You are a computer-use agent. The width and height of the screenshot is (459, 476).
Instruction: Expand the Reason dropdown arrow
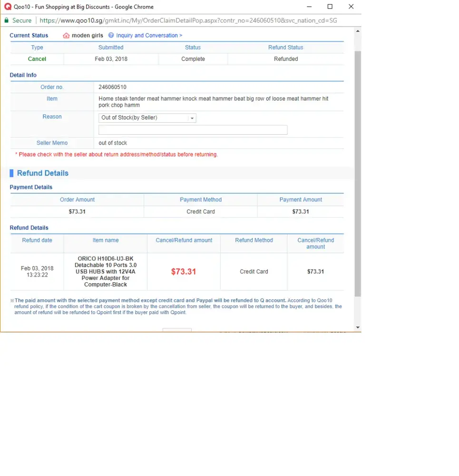point(192,118)
